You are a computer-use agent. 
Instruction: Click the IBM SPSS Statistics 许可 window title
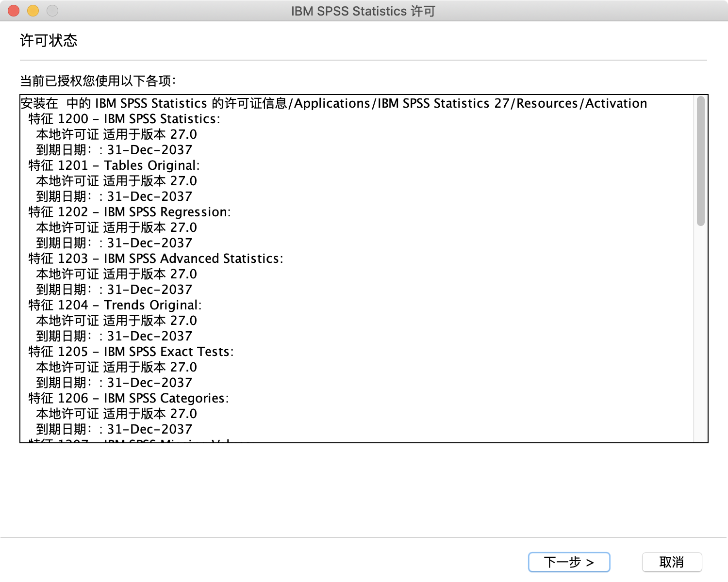[x=363, y=11]
